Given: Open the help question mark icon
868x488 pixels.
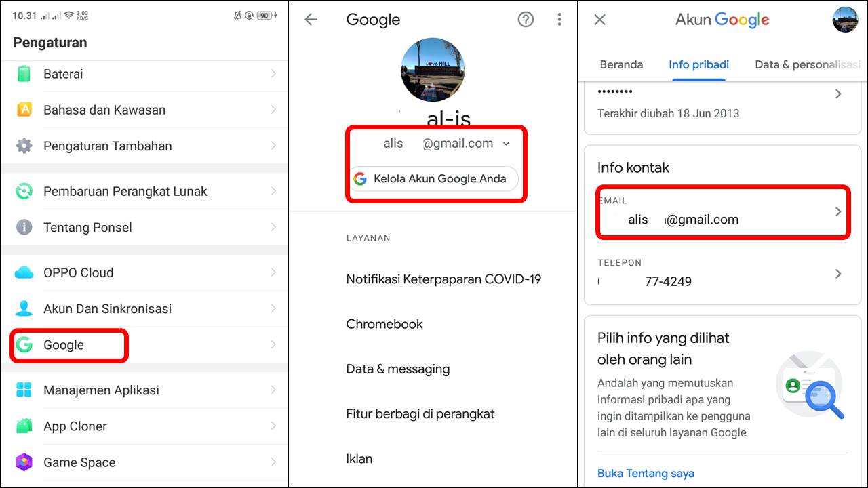Looking at the screenshot, I should 526,20.
